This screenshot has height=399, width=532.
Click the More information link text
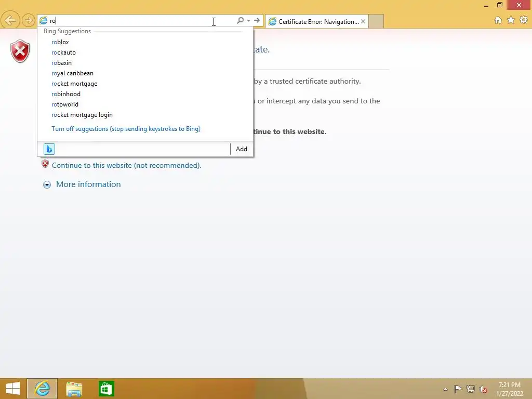[x=88, y=184]
